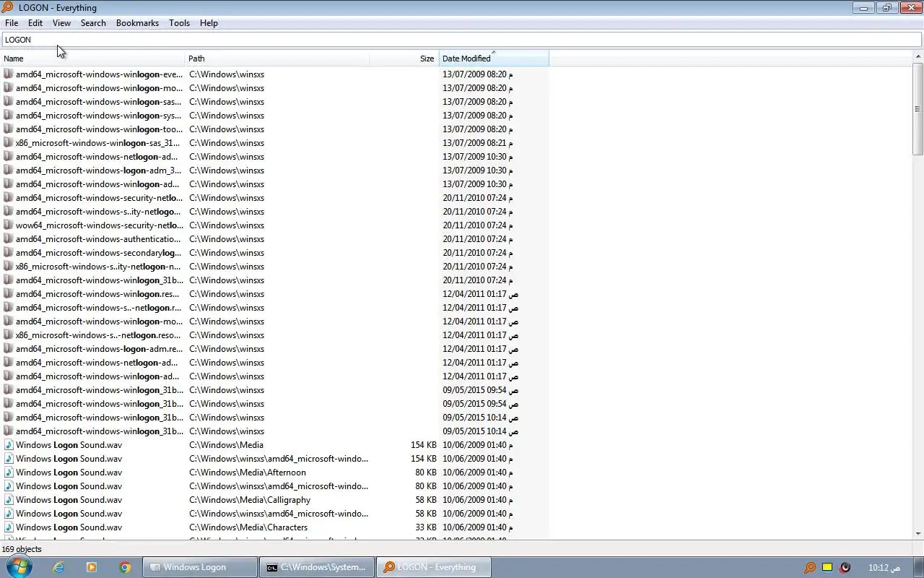
Task: Open the View menu
Action: [61, 23]
